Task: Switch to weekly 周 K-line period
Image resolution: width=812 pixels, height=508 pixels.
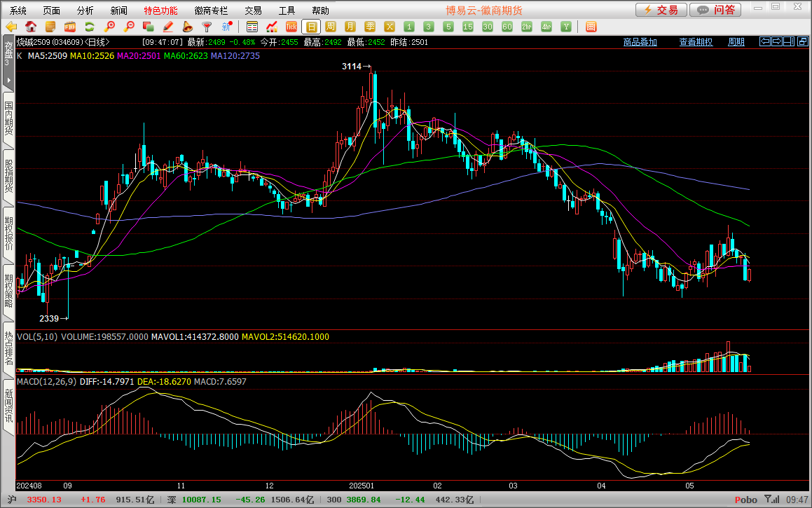Action: [x=331, y=27]
